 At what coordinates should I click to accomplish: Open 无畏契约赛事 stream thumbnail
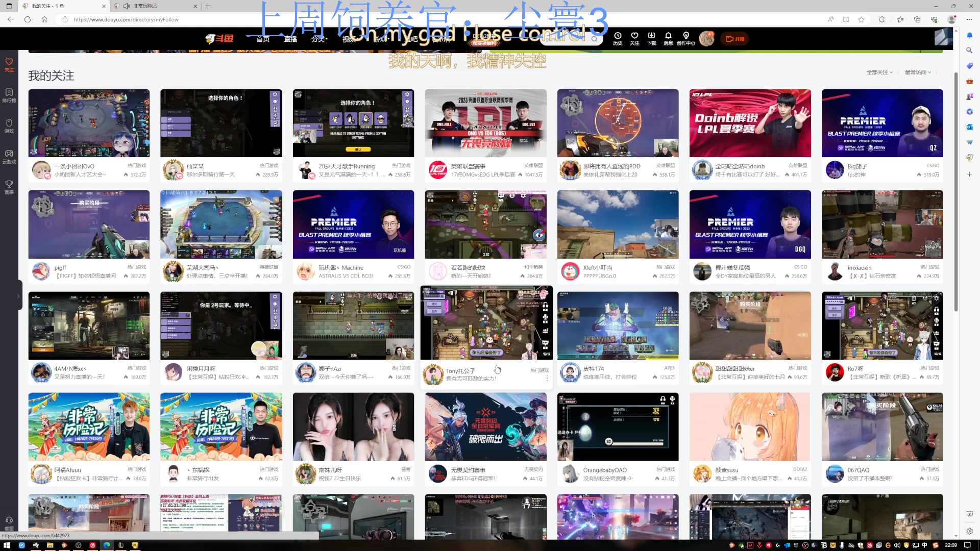point(485,427)
